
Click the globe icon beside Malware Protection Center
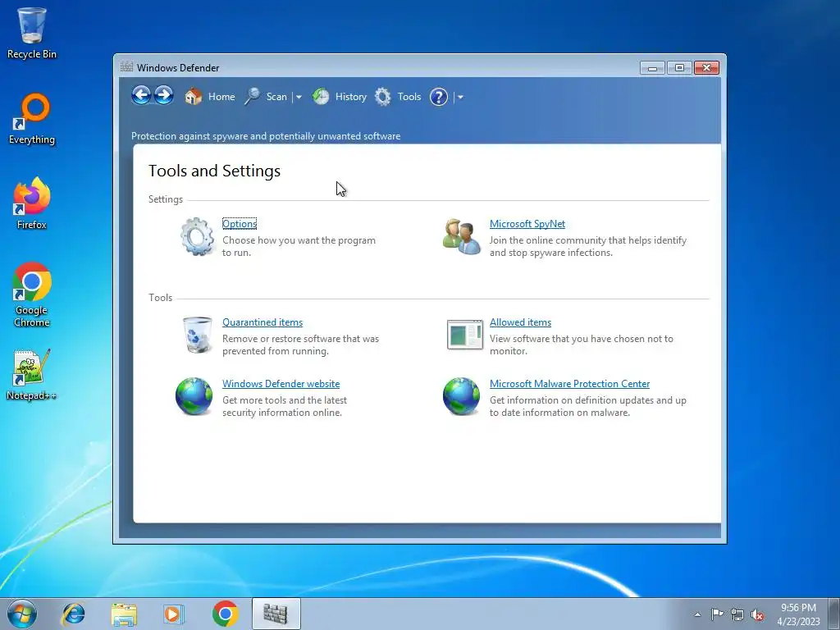click(x=461, y=396)
